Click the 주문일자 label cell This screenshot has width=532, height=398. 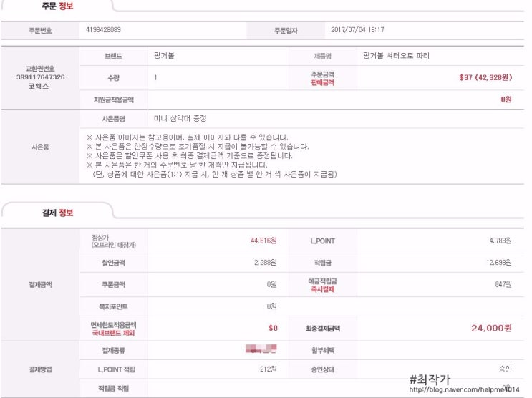(286, 31)
